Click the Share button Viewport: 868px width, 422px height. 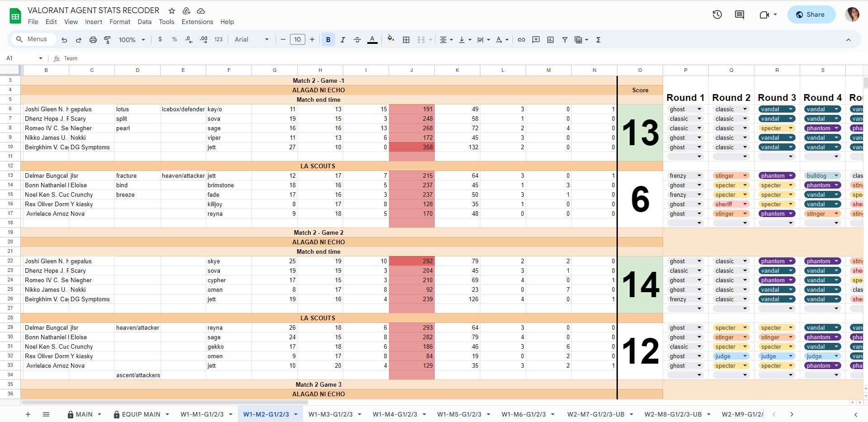coord(811,14)
